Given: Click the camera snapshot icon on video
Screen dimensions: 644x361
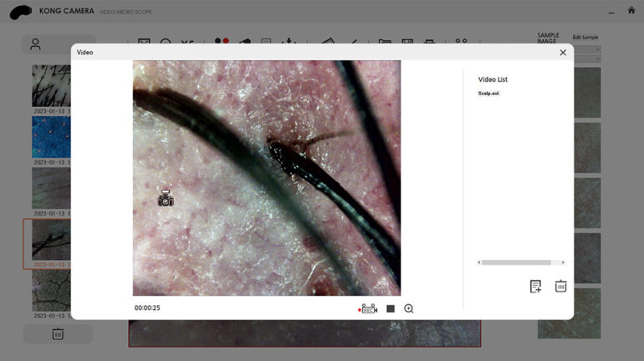Looking at the screenshot, I should tap(166, 198).
